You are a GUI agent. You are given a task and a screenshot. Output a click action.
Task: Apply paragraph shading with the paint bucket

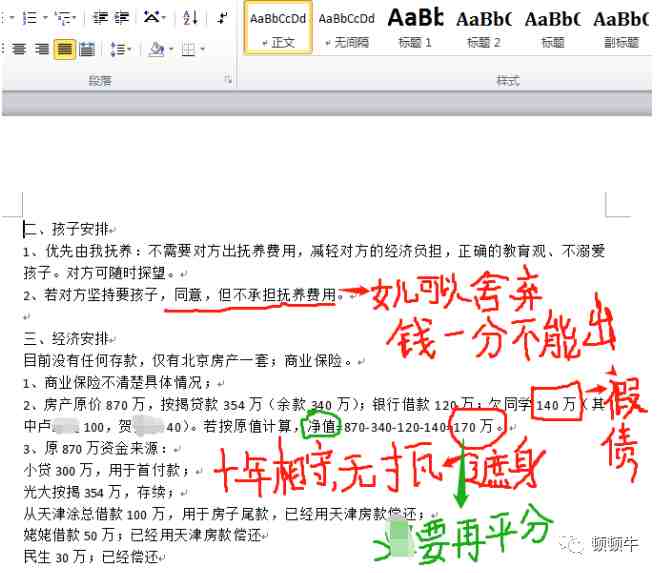point(157,49)
